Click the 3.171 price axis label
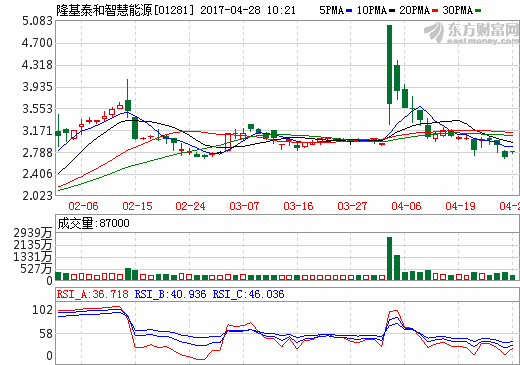Screen dimensions: 520x365 click(x=37, y=131)
